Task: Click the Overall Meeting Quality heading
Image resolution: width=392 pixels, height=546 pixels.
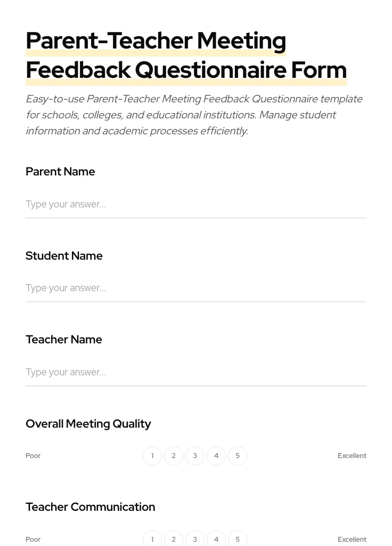Action: pyautogui.click(x=88, y=424)
